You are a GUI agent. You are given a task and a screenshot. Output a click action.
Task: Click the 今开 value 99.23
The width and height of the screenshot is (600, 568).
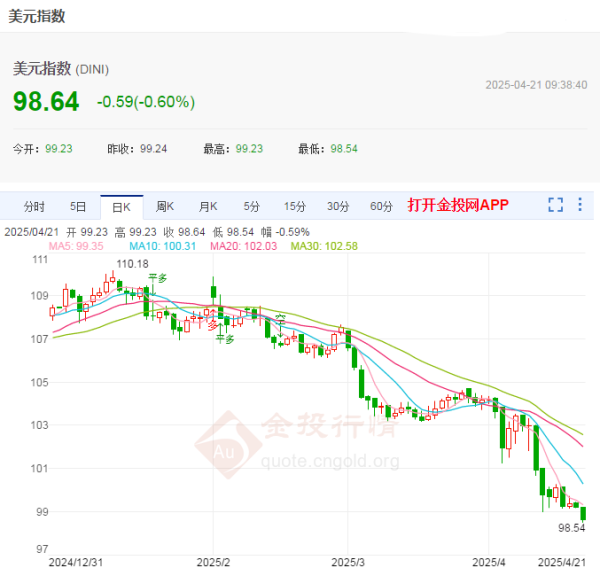tap(59, 149)
